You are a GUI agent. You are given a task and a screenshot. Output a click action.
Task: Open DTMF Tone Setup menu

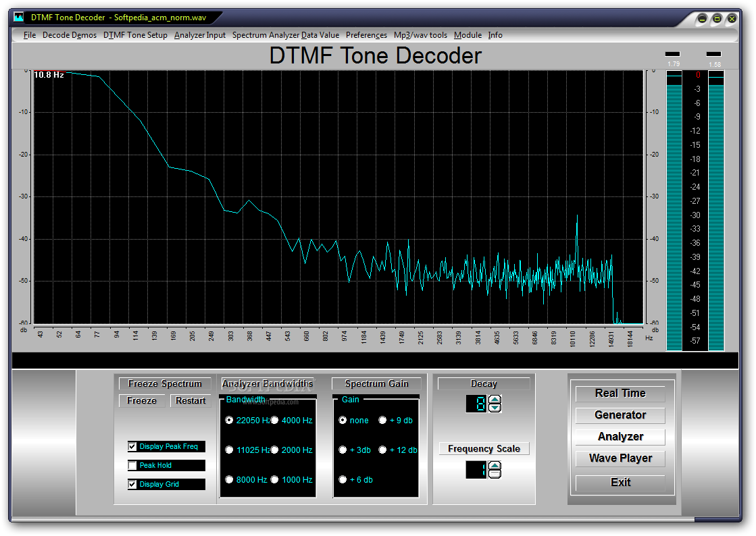(136, 35)
